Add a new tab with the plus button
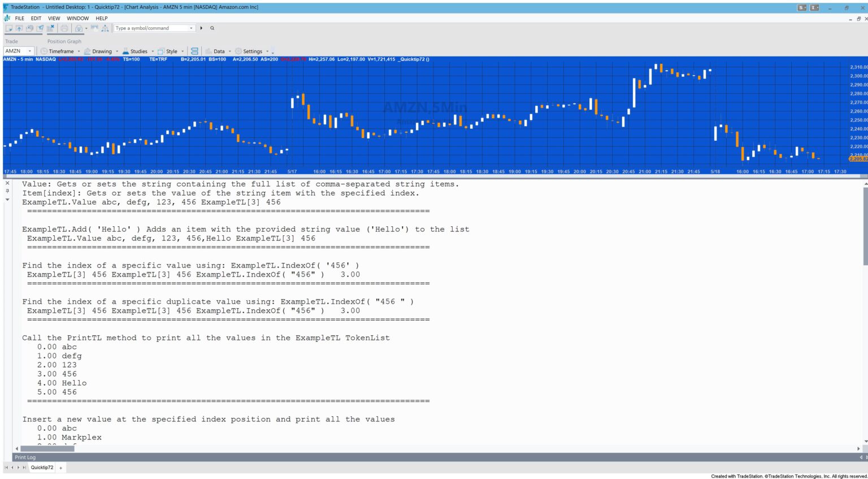 (59, 468)
